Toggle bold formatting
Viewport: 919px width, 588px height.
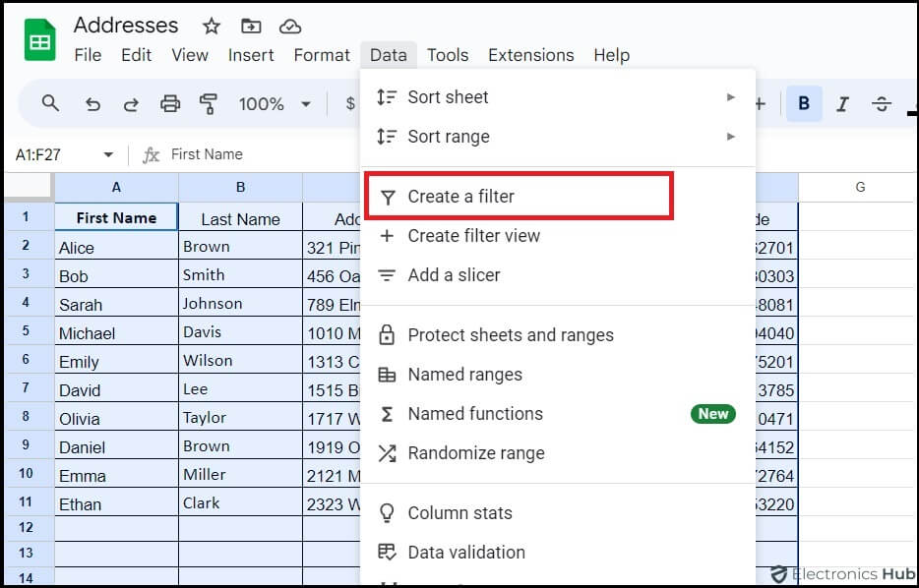804,102
